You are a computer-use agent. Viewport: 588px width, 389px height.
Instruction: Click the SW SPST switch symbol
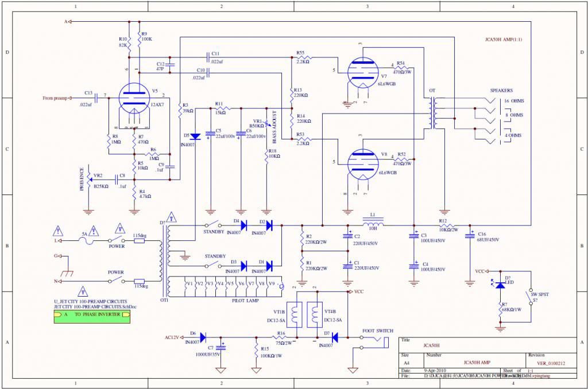(530, 298)
